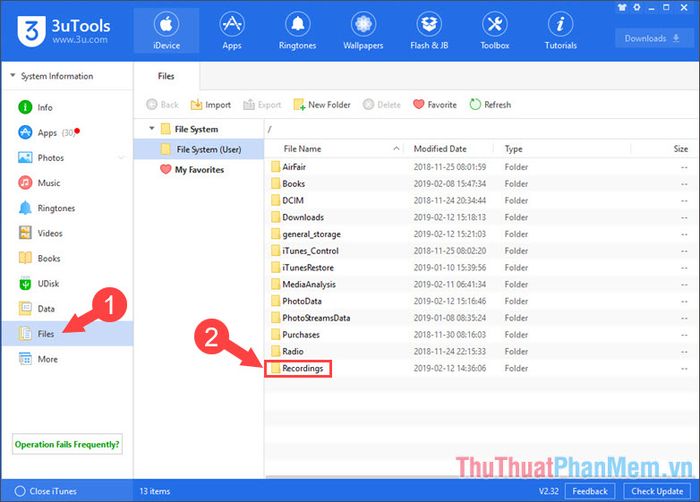This screenshot has width=700, height=502.
Task: Select File System (User) tree item
Action: 199,149
